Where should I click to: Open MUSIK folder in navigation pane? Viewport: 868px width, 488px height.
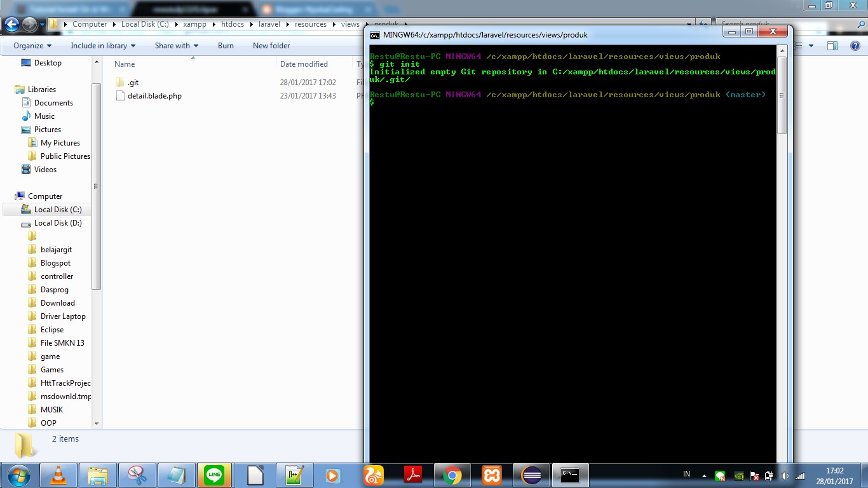[x=51, y=410]
